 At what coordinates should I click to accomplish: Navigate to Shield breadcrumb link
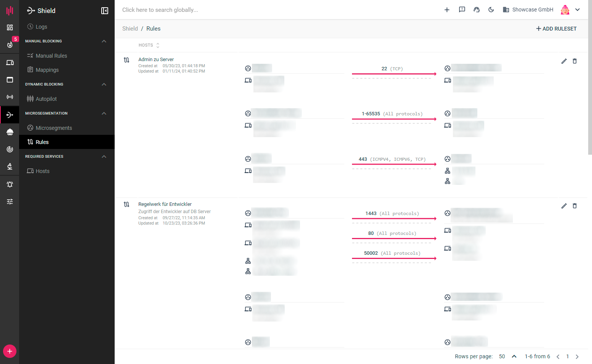coord(130,29)
